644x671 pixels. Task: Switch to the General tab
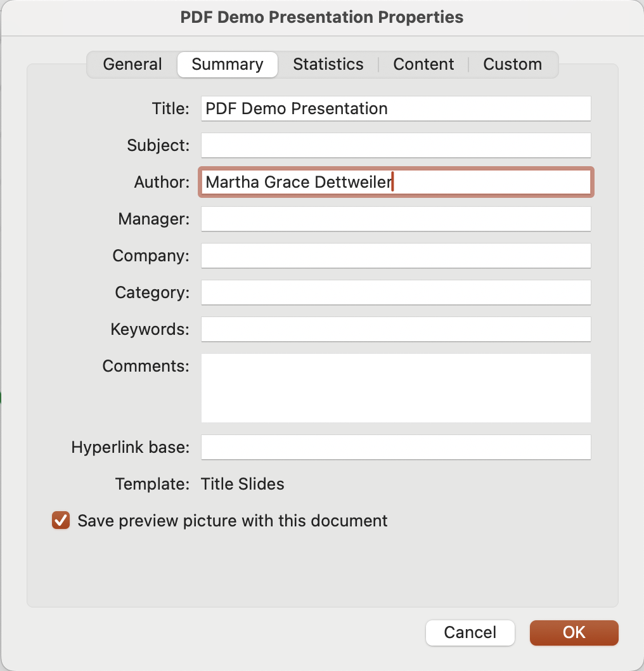tap(132, 64)
